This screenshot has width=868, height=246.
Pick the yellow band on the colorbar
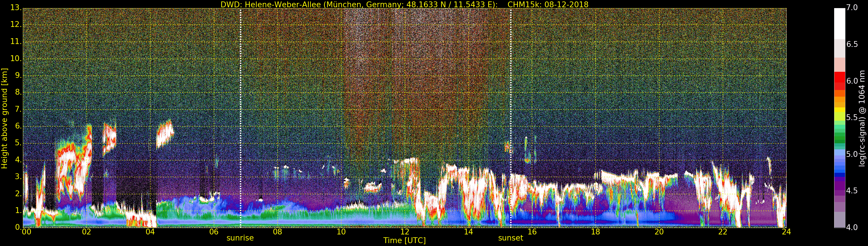click(x=839, y=110)
